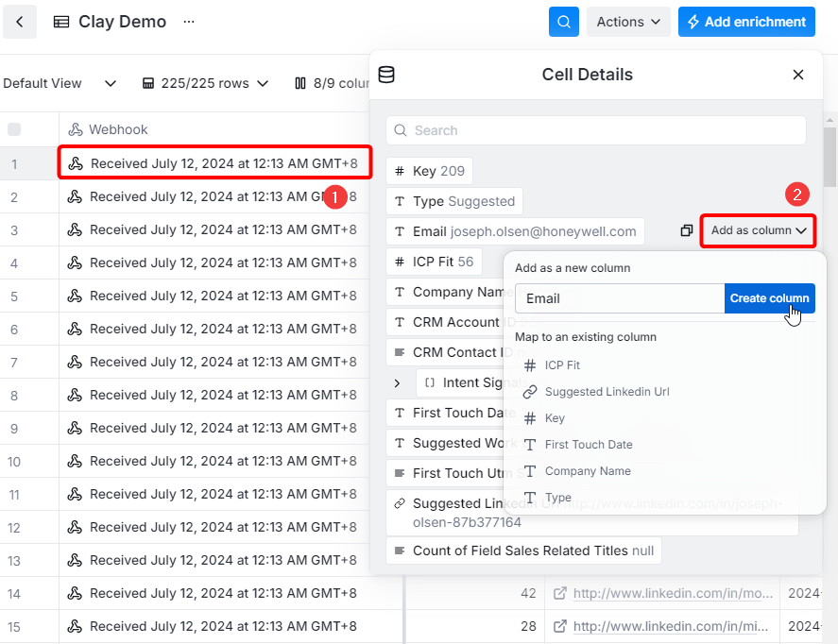
Task: Click the ICP Fit value 42 cell
Action: [475, 593]
